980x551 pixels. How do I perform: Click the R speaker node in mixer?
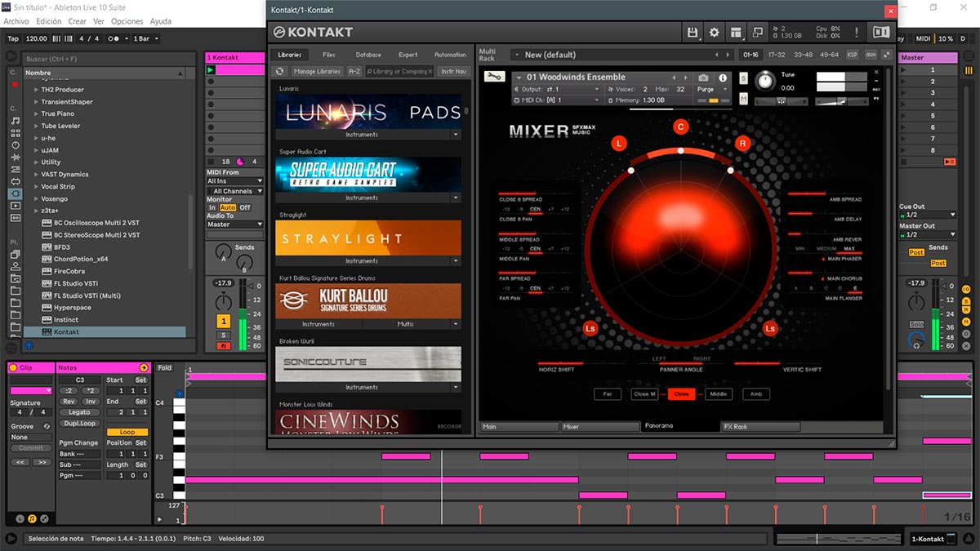click(x=742, y=144)
